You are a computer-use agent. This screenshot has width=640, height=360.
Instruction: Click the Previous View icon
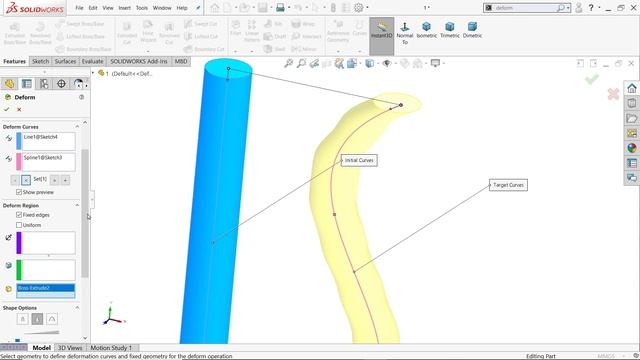coord(314,63)
